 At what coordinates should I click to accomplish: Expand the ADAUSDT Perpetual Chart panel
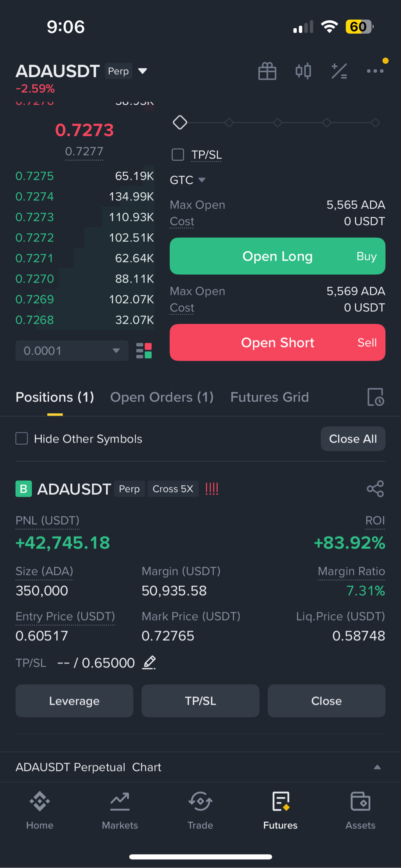(377, 767)
